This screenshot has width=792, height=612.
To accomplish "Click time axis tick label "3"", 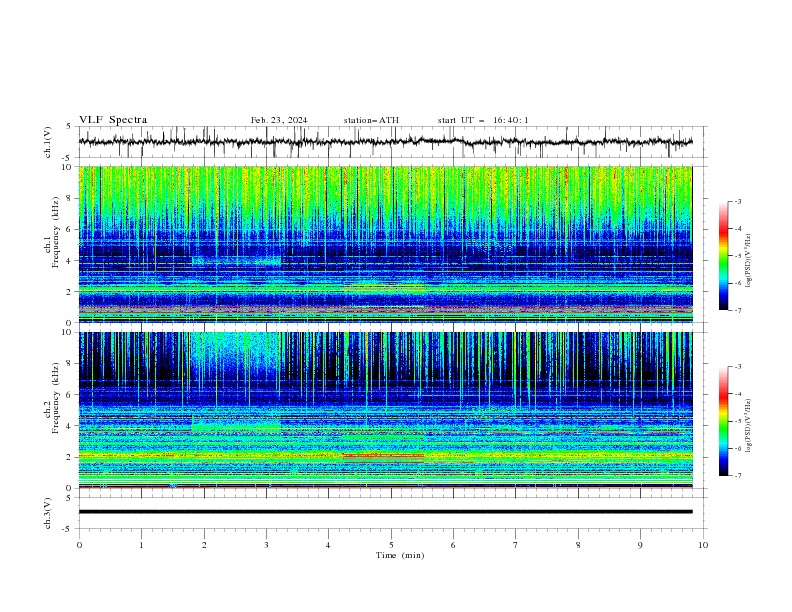I will 266,545.
